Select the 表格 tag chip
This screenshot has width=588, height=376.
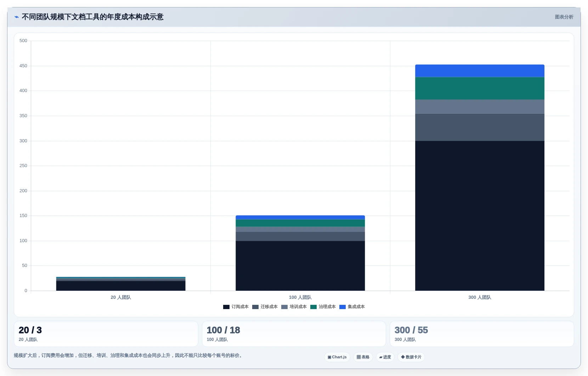click(363, 357)
